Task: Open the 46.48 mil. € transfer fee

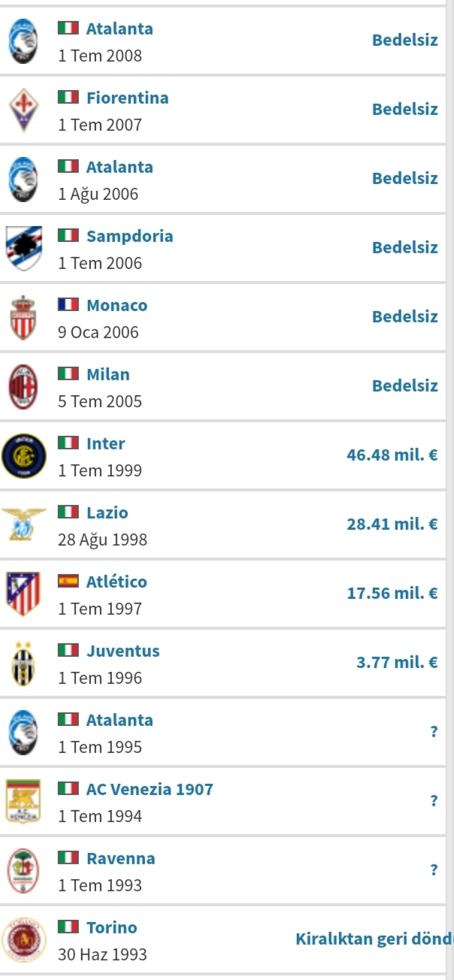Action: (392, 455)
